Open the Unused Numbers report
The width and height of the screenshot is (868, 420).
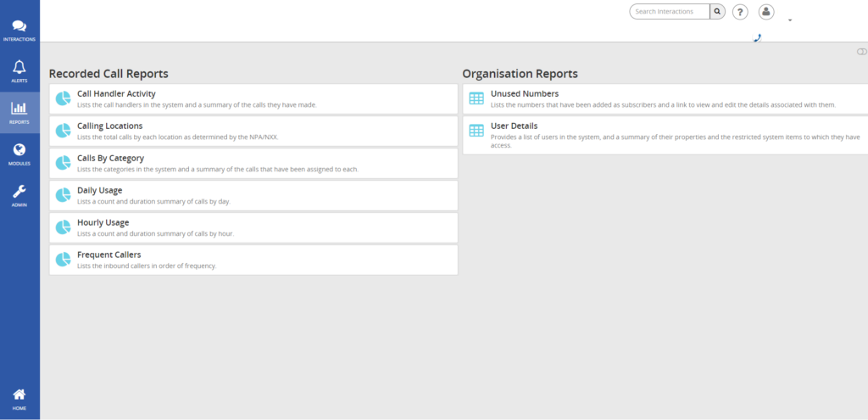point(665,98)
